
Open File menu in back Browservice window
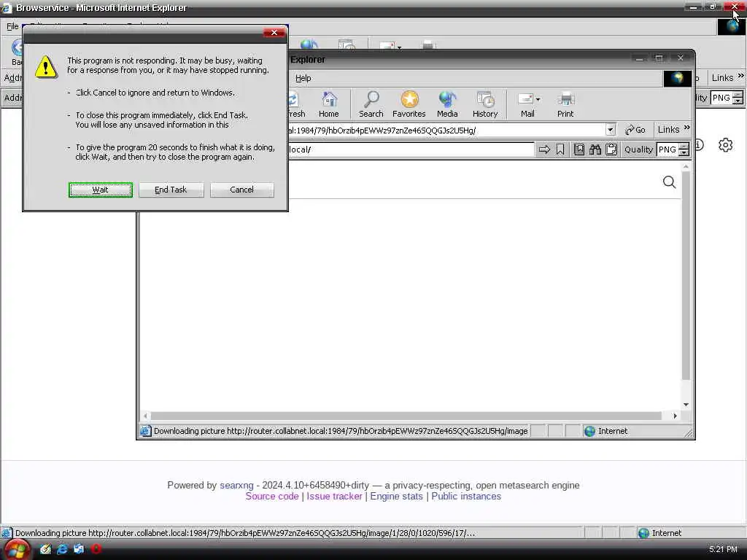coord(12,26)
